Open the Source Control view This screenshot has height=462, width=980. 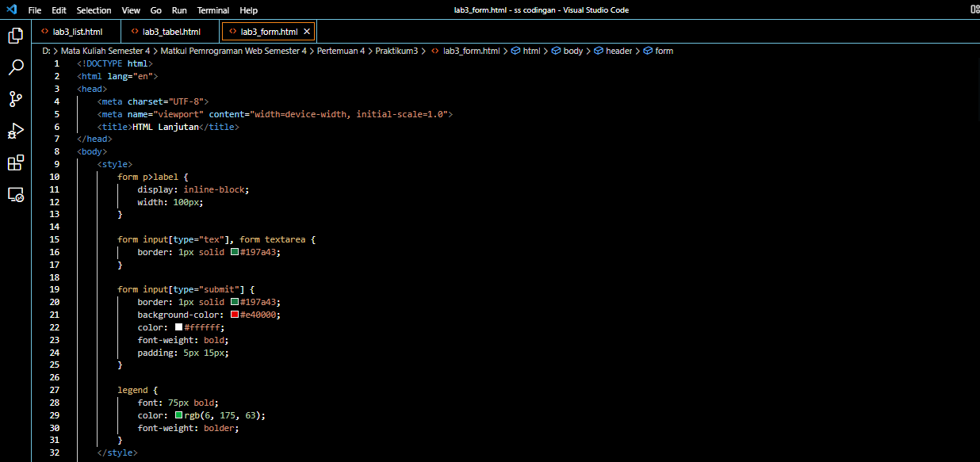coord(15,98)
